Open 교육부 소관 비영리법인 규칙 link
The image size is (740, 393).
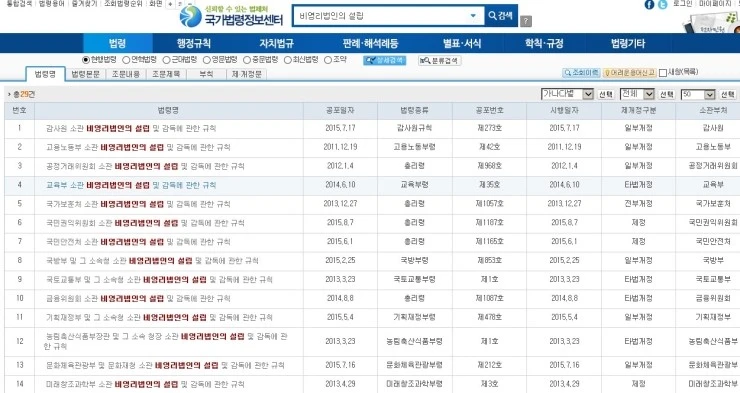pos(131,185)
